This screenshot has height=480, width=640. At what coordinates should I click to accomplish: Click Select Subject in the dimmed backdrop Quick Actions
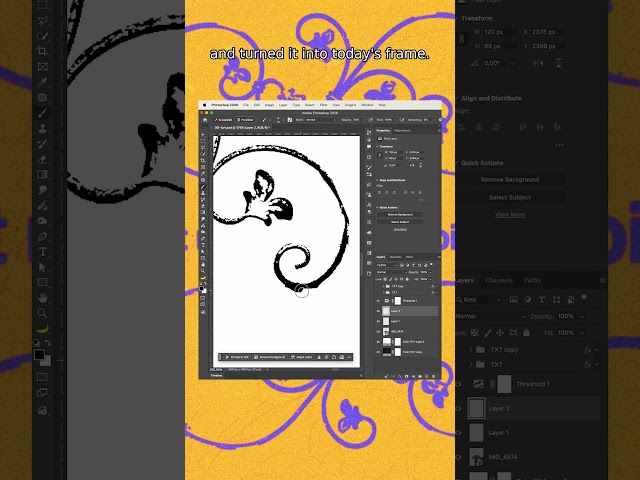point(510,197)
